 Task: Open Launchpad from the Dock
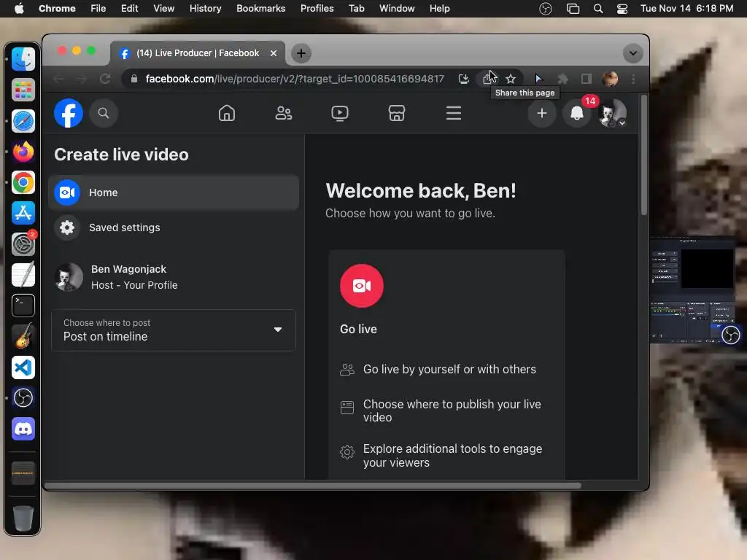pos(23,90)
